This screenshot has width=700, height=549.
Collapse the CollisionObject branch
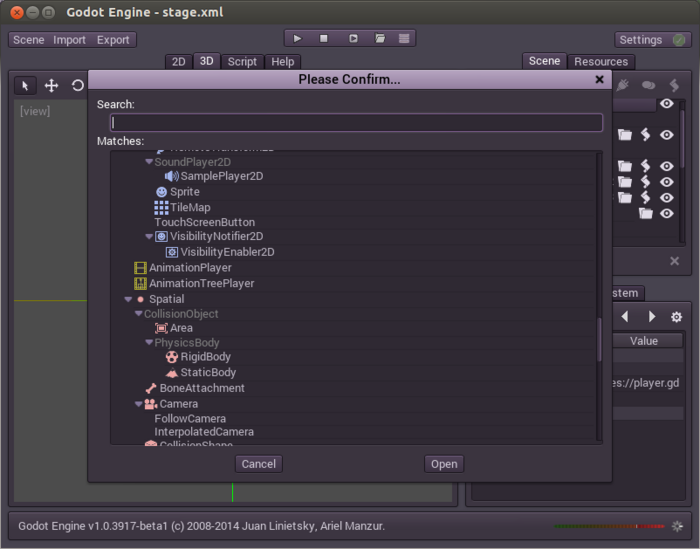(138, 314)
